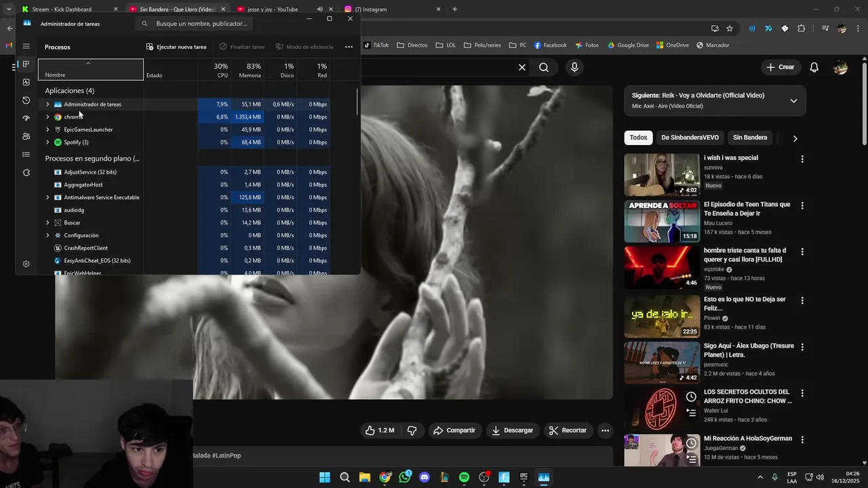Viewport: 868px width, 488px height.
Task: Expand Administrador de tareas process row
Action: pos(47,104)
